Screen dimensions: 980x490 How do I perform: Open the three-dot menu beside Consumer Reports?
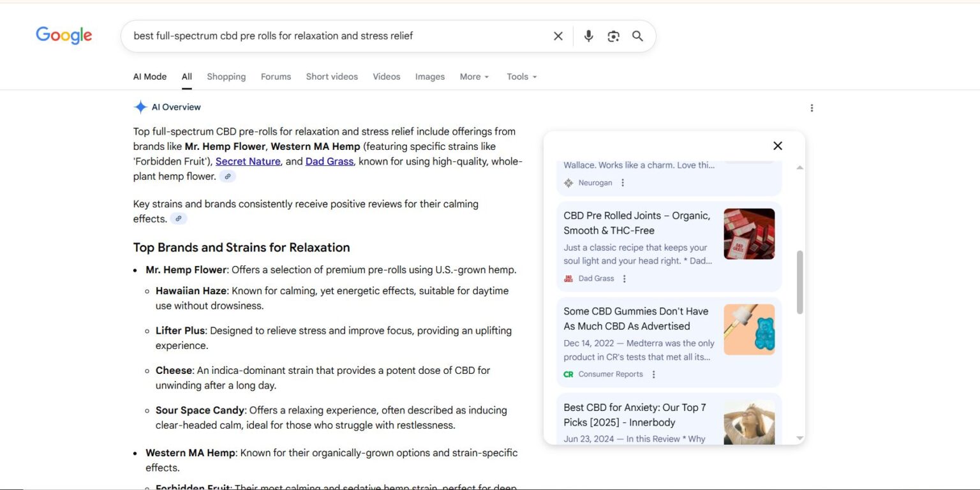653,375
